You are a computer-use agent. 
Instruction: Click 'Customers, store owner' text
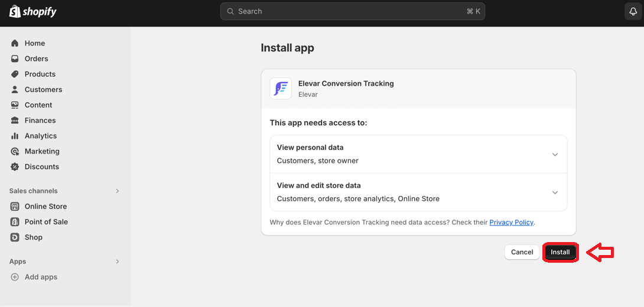click(317, 161)
